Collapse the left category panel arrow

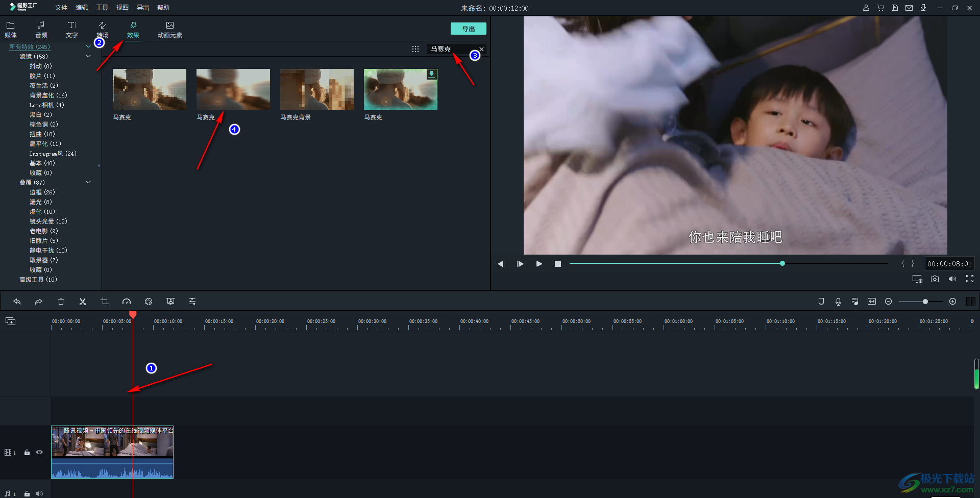tap(99, 165)
